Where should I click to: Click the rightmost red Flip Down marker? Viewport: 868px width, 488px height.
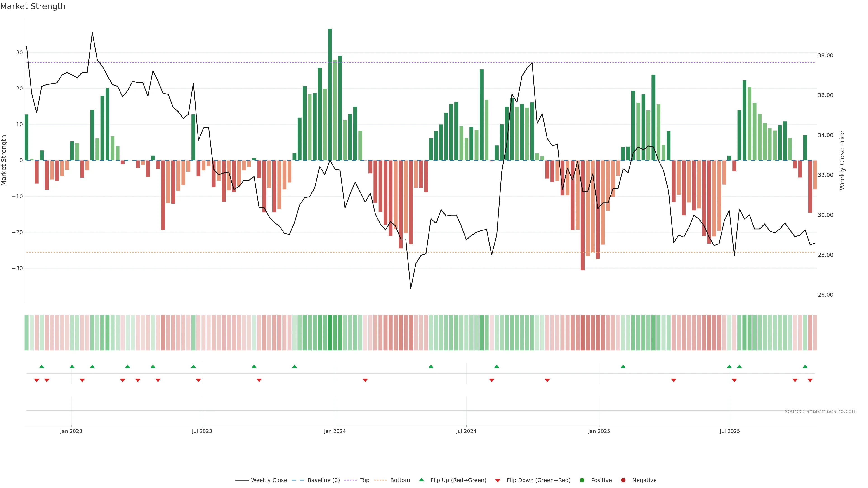[x=810, y=380]
